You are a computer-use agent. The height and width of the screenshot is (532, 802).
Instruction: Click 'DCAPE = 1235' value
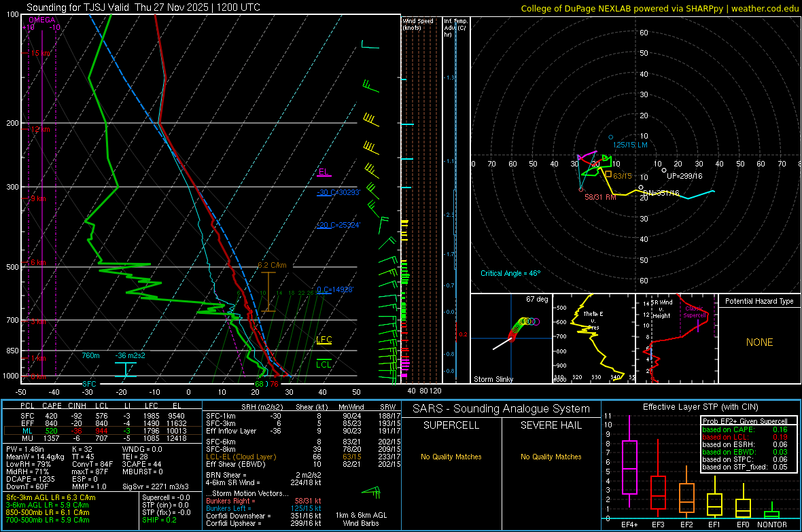[30, 479]
